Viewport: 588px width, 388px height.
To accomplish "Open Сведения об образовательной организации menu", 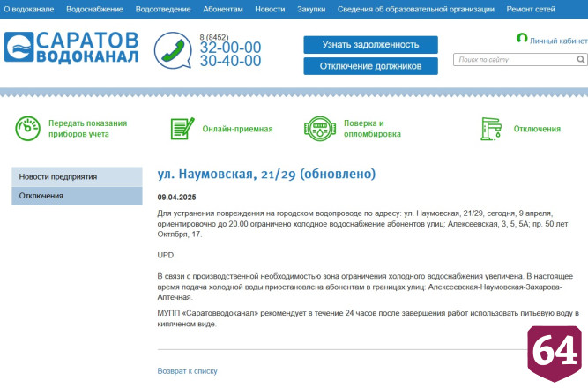I will tap(416, 9).
